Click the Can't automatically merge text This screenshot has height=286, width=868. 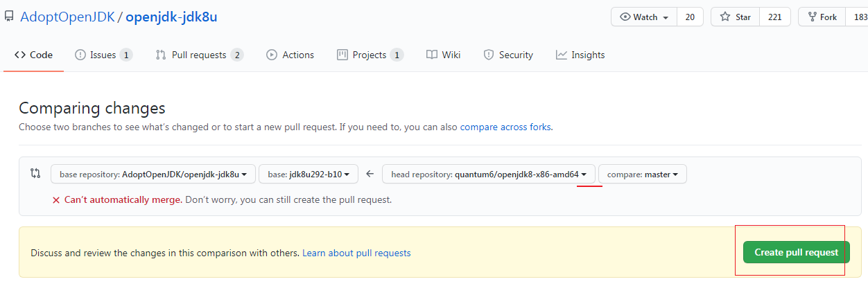point(123,200)
